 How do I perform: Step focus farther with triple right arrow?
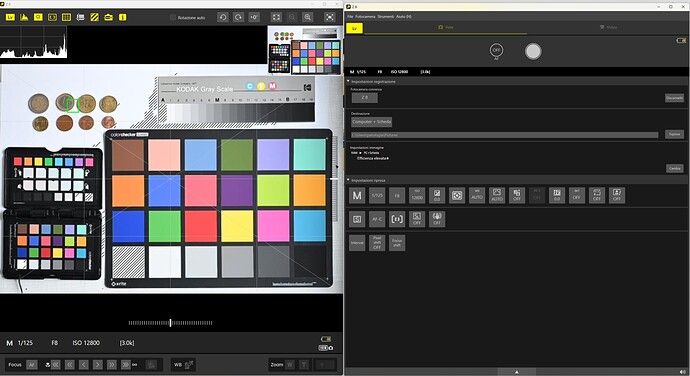click(x=126, y=365)
